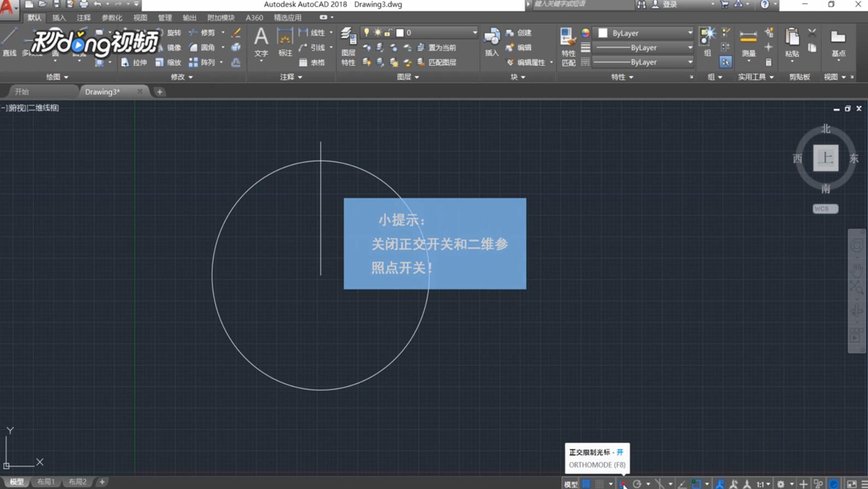Click the 拉伸 (Stretch) modify tool
The image size is (868, 489).
pos(134,62)
